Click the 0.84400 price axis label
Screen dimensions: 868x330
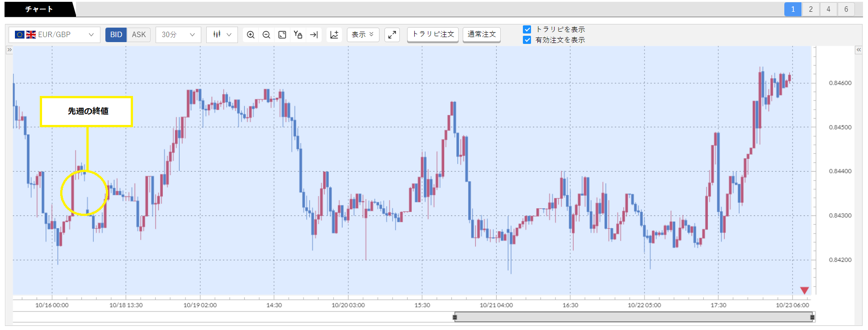click(840, 171)
